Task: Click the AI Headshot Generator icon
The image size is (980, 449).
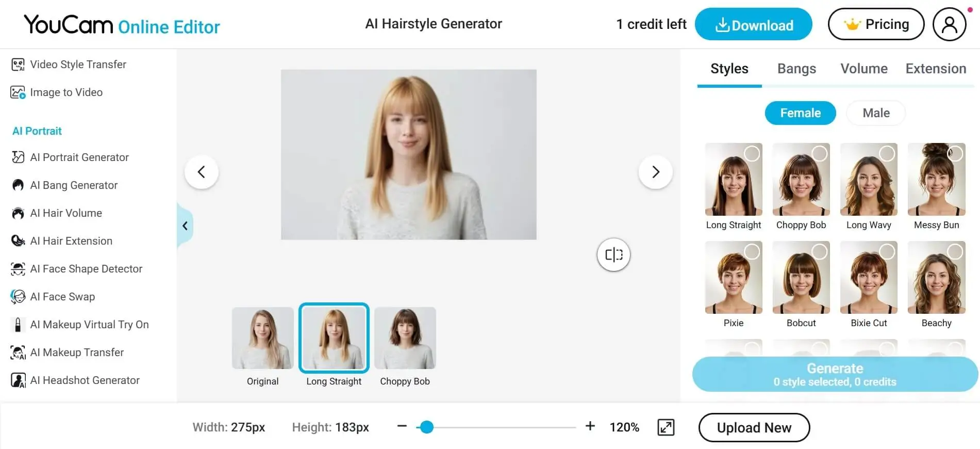Action: click(x=18, y=380)
